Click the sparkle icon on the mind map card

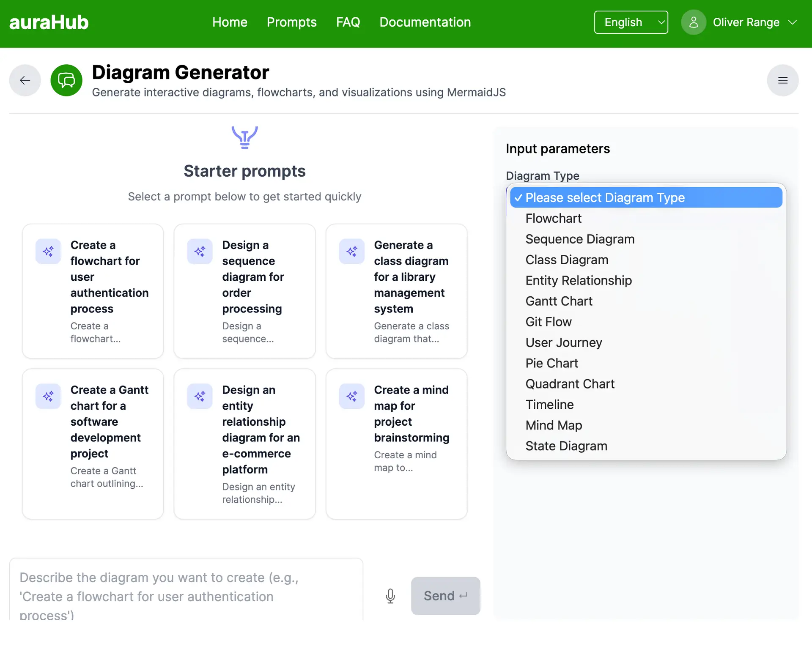point(351,396)
